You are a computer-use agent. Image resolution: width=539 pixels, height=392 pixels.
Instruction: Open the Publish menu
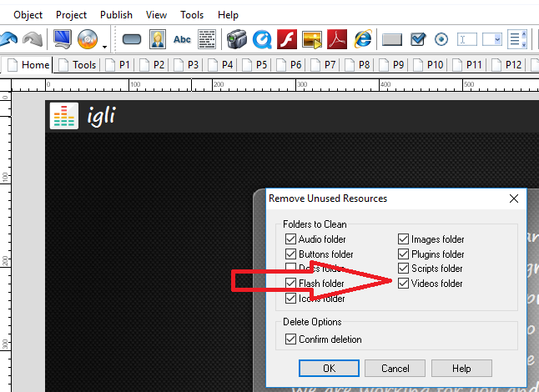point(116,15)
